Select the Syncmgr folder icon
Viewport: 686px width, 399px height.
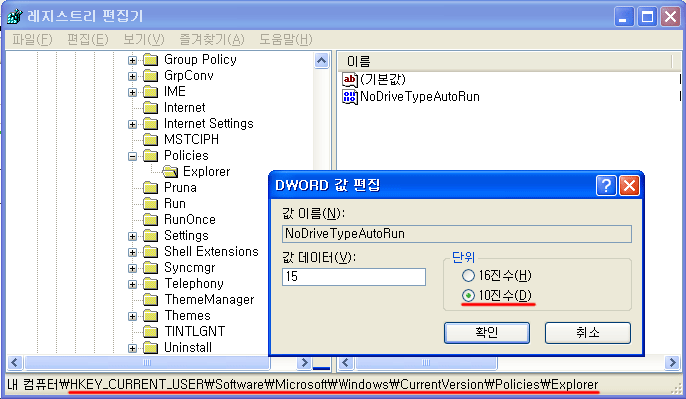click(150, 268)
